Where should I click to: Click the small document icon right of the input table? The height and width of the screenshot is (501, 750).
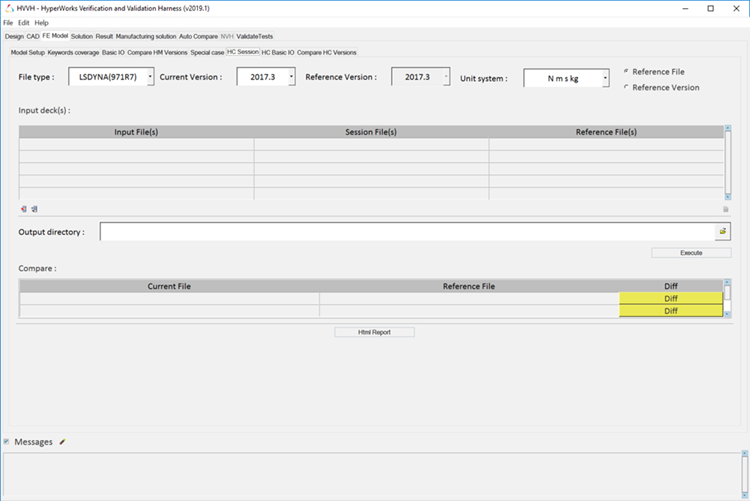pyautogui.click(x=726, y=209)
